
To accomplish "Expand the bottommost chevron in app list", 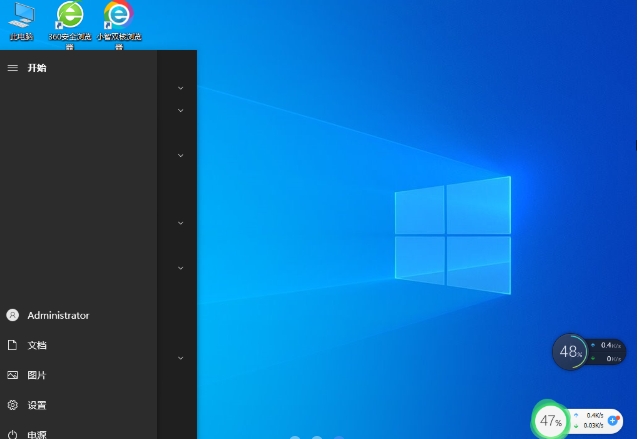I will 181,357.
